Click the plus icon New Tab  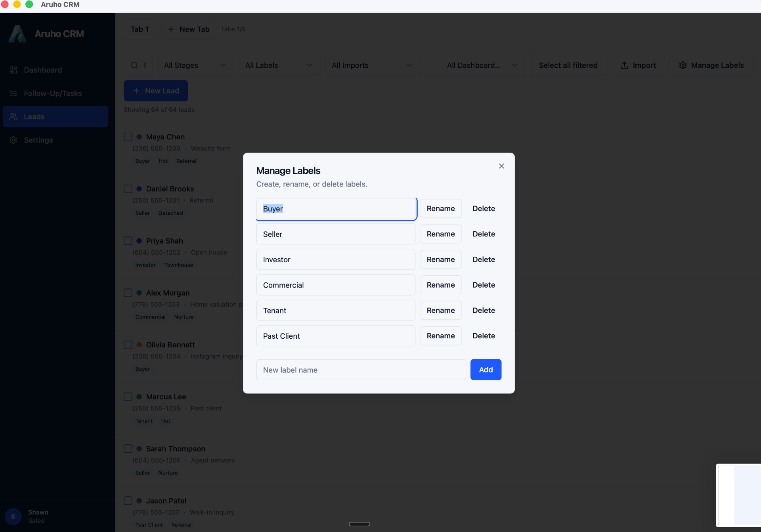189,29
